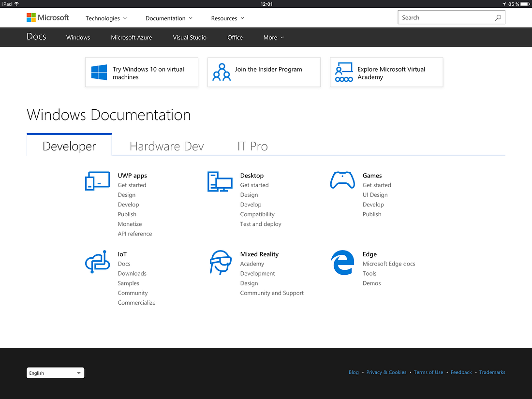Viewport: 532px width, 399px height.
Task: Click the Games controller icon
Action: point(342,181)
